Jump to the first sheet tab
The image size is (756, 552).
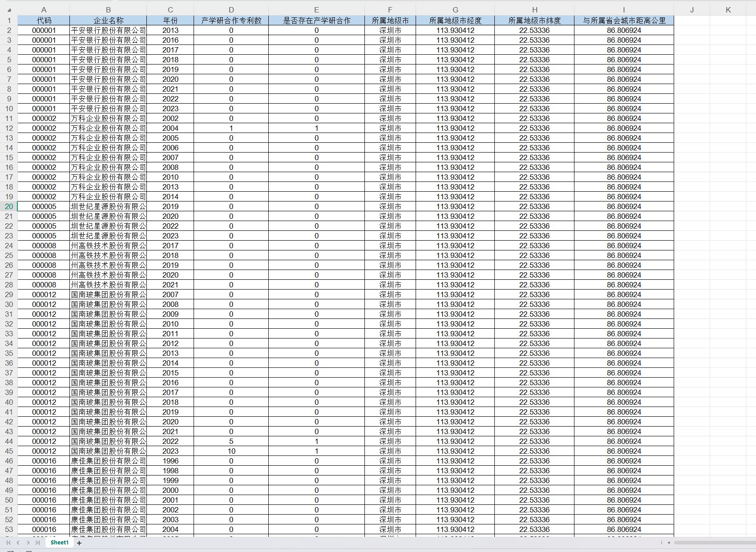pyautogui.click(x=8, y=543)
